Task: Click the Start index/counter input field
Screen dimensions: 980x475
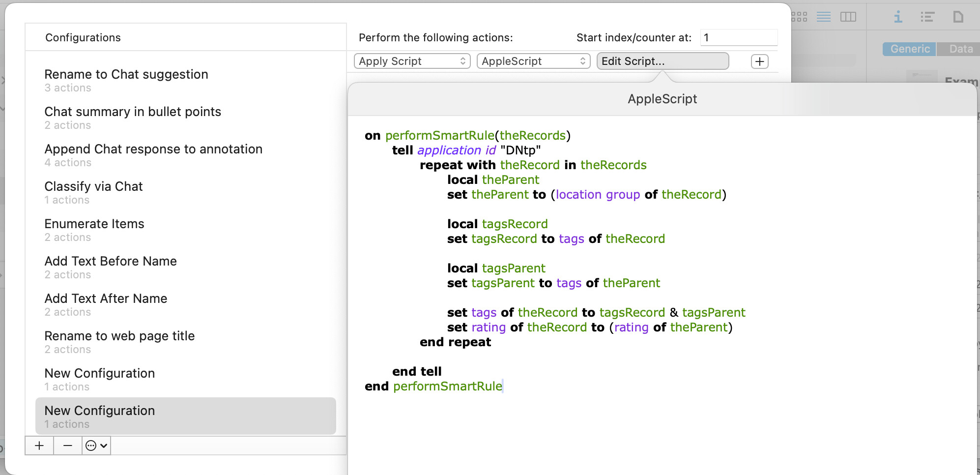Action: point(738,37)
